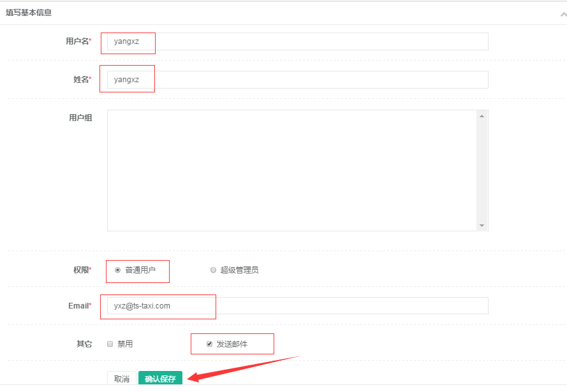Click the Email field label
This screenshot has height=392, width=567.
pyautogui.click(x=79, y=306)
